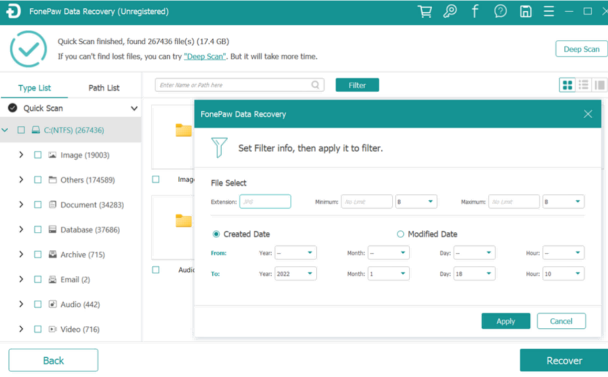Open the maximum size unit dropdown
Screen dimensions: 608x377
pos(563,201)
